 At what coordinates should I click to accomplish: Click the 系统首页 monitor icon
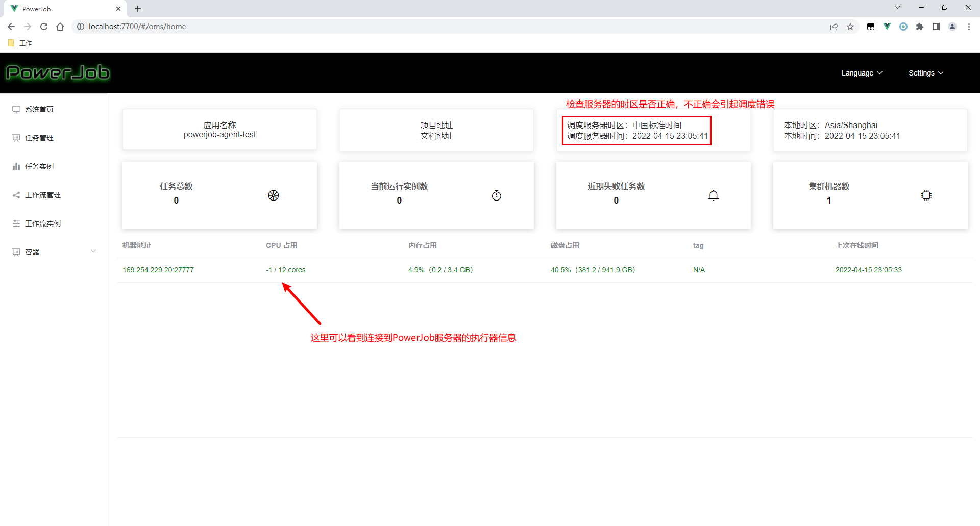16,109
